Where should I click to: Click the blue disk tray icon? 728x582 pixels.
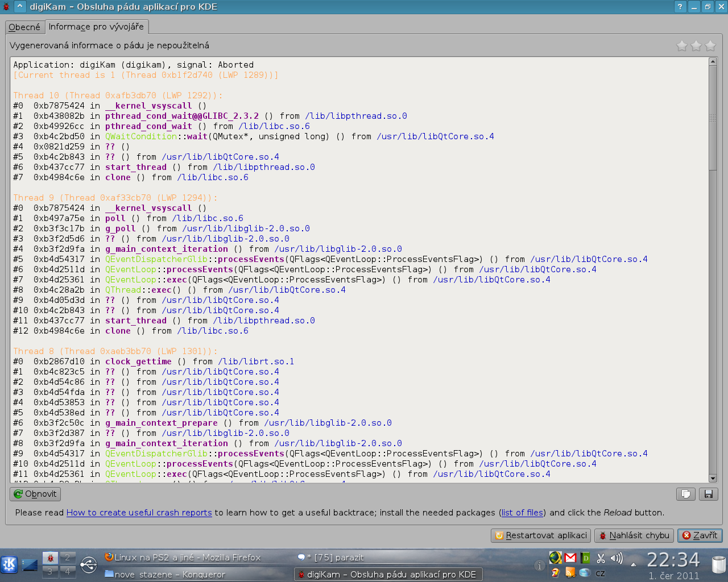pos(585,573)
